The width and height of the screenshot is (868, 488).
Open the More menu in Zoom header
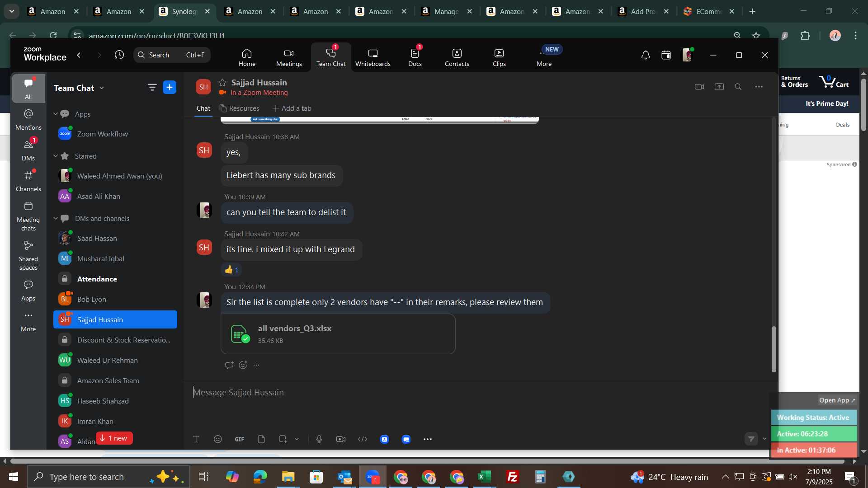544,57
